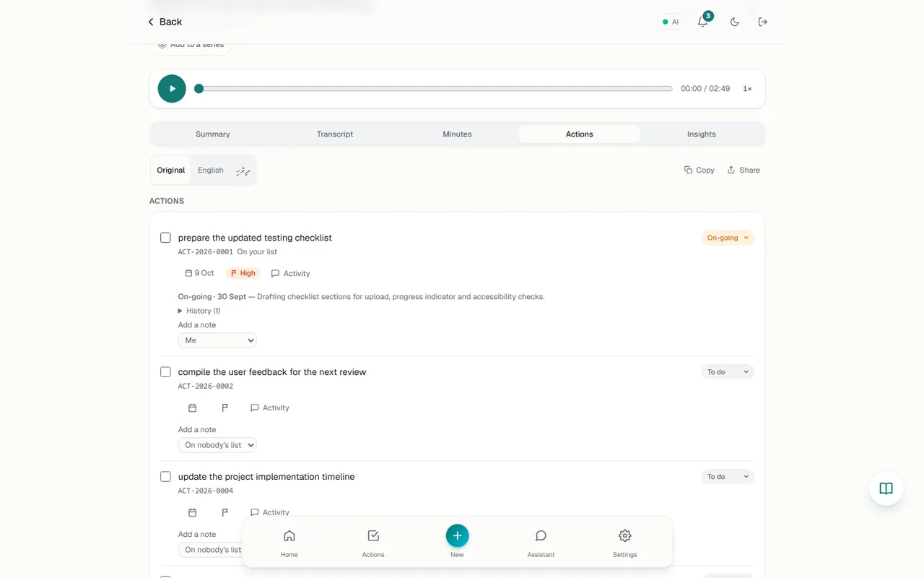
Task: Click the action ID ACT-2026-0004
Action: click(x=206, y=491)
